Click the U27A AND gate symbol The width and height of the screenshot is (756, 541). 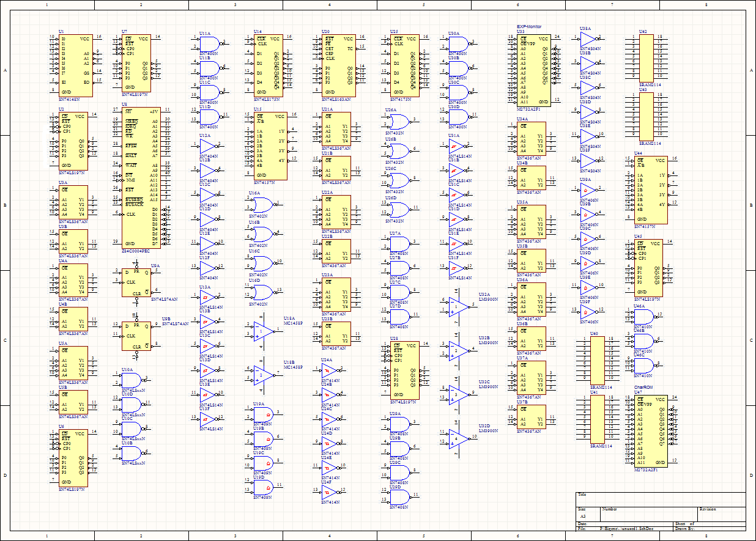(x=400, y=243)
